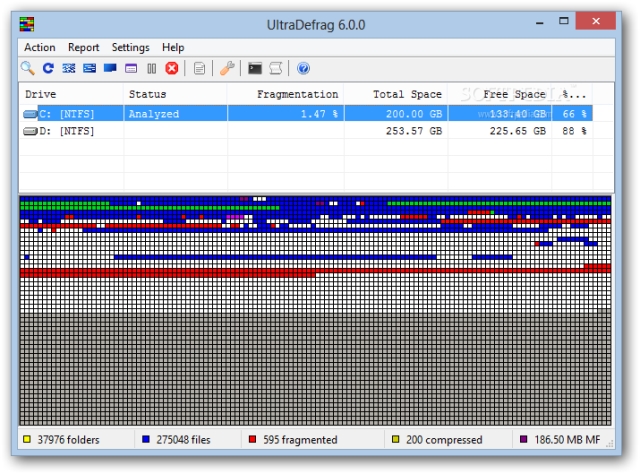Screen dimensions: 640x474
Task: Open help with the blue question icon
Action: (x=303, y=68)
